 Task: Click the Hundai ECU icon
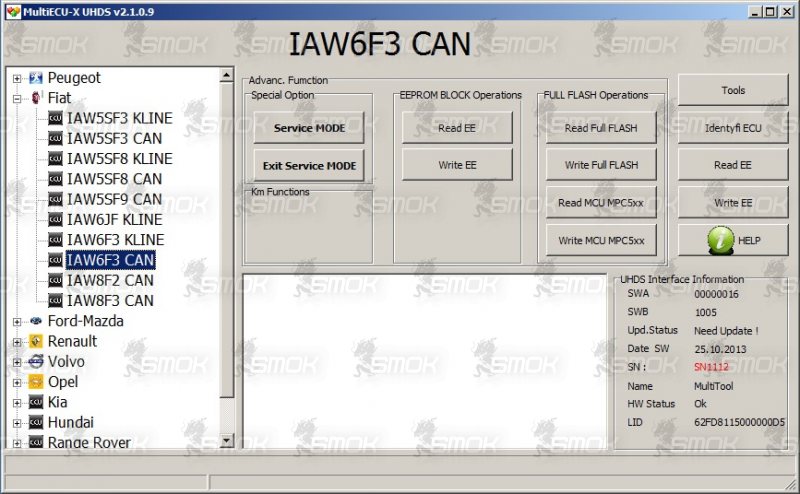pyautogui.click(x=36, y=423)
